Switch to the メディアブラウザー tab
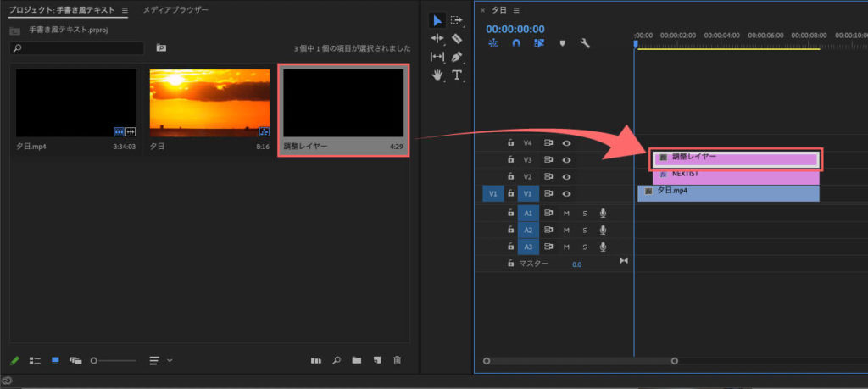The height and width of the screenshot is (389, 868). click(175, 10)
